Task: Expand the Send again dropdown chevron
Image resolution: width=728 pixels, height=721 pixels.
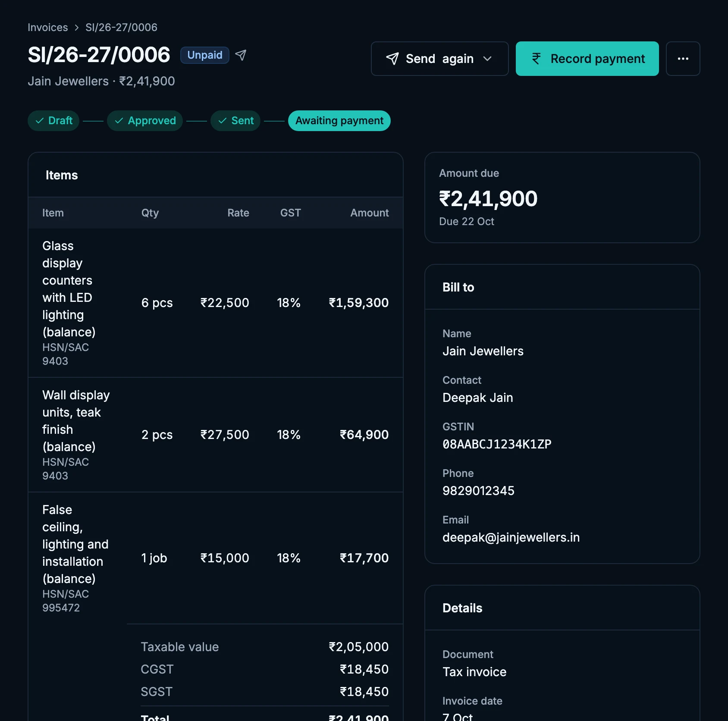Action: pyautogui.click(x=487, y=59)
